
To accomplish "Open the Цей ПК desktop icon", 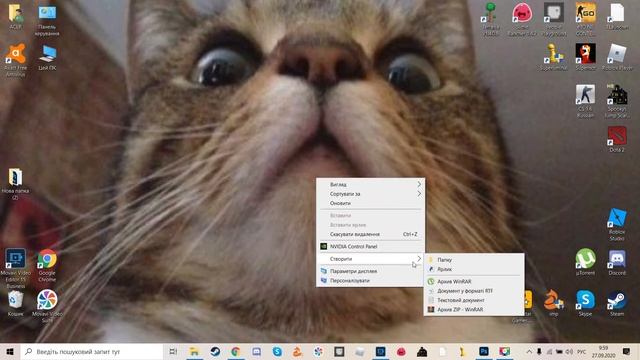I will pos(47,57).
